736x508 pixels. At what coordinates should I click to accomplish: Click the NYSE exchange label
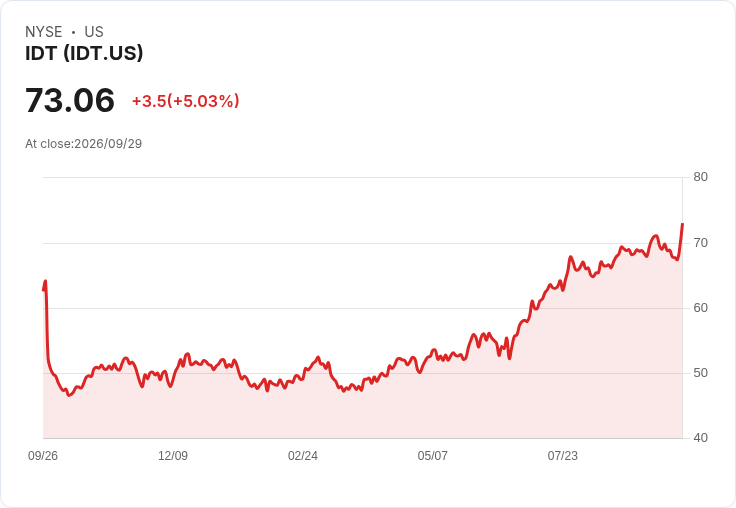point(44,32)
